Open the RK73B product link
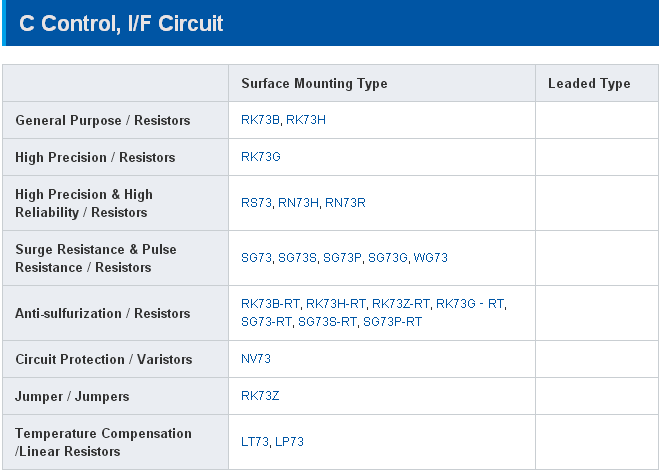 coord(260,120)
